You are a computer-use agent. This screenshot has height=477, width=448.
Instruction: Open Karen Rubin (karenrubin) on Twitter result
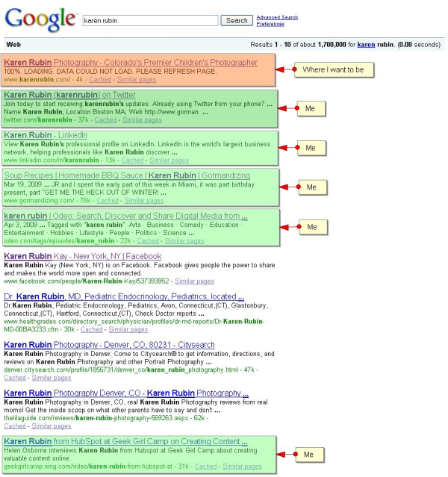[x=69, y=95]
